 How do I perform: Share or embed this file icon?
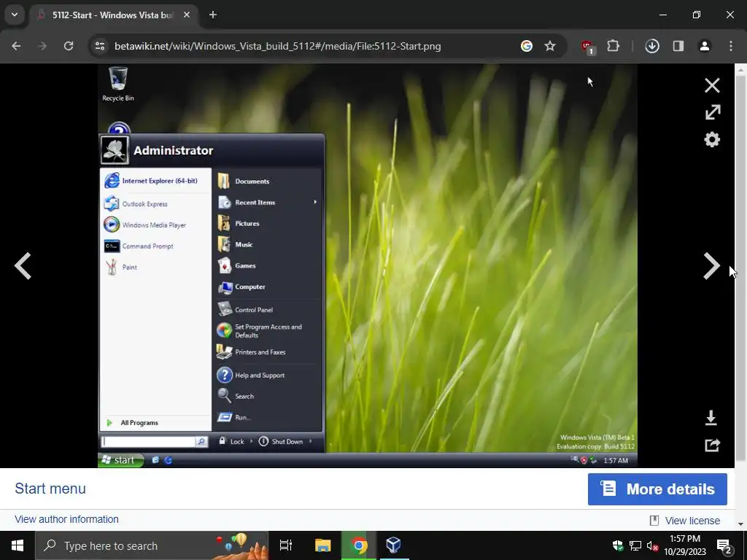click(x=712, y=445)
